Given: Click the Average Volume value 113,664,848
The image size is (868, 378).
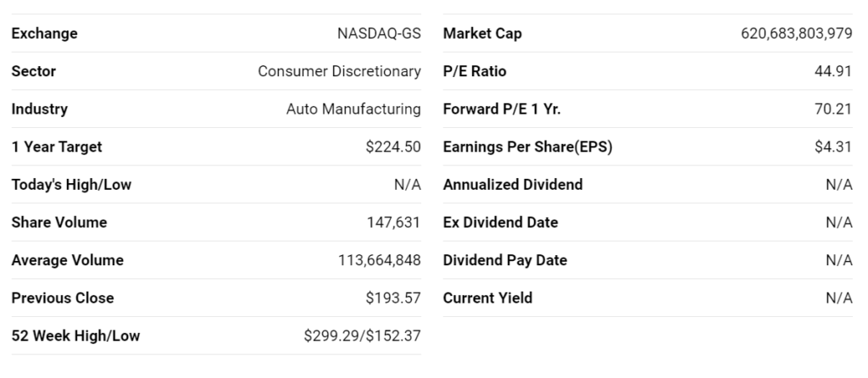Looking at the screenshot, I should (379, 260).
